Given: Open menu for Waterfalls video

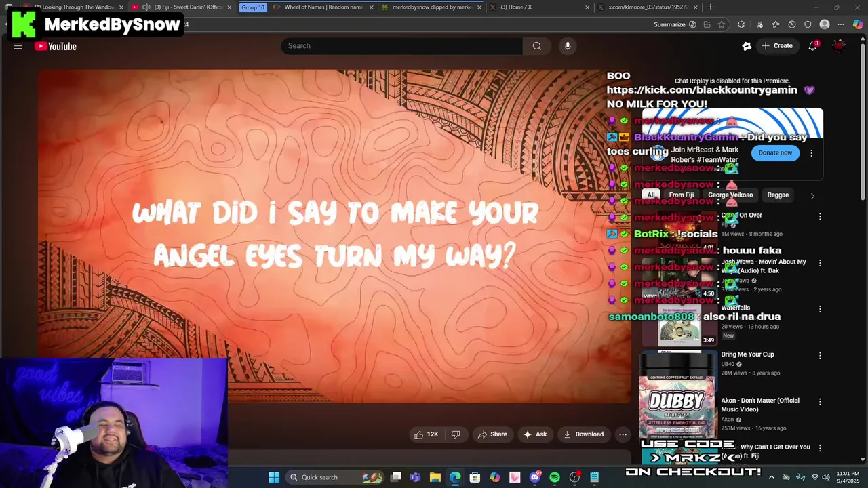Looking at the screenshot, I should (x=820, y=309).
